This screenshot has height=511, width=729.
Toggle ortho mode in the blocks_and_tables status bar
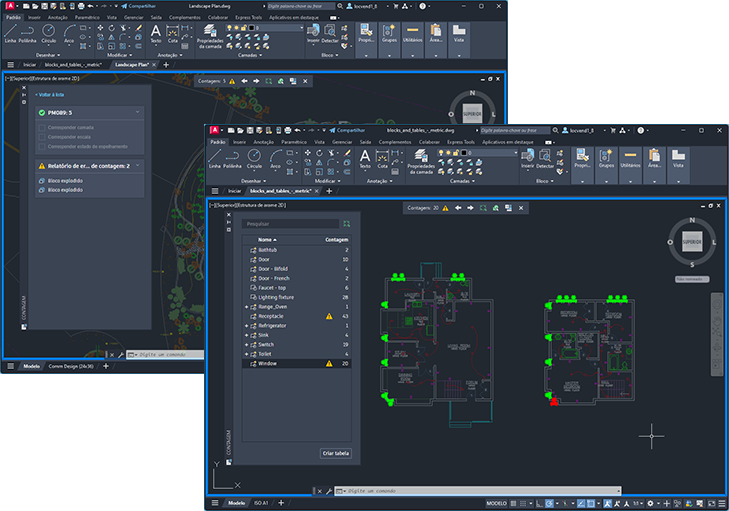pos(539,503)
